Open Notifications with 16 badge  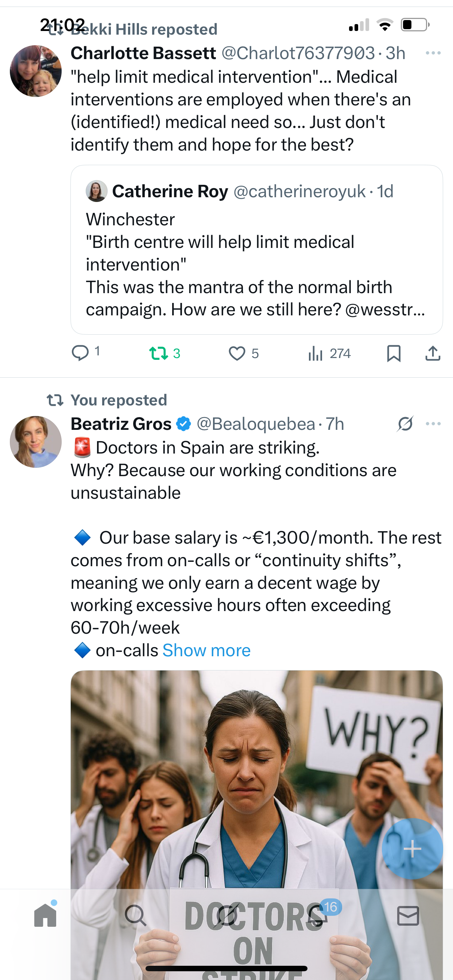pyautogui.click(x=317, y=915)
